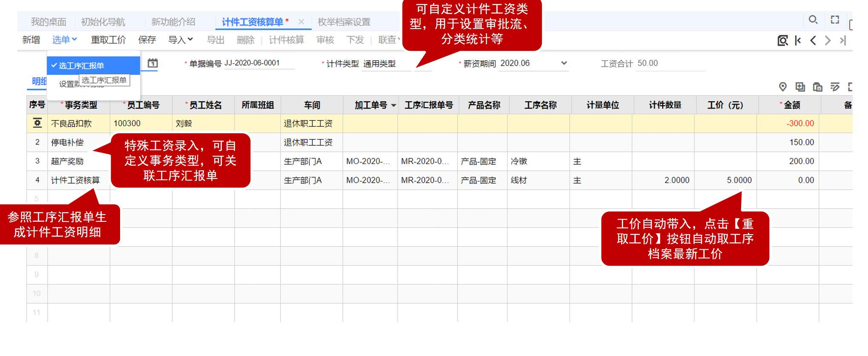This screenshot has width=868, height=356.
Task: Select the 不良品扣款 cell
Action: (x=79, y=123)
